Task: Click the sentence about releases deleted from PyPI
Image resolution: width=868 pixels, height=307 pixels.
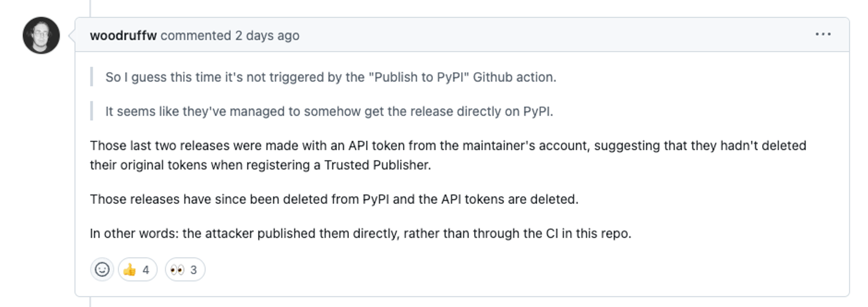Action: point(334,199)
